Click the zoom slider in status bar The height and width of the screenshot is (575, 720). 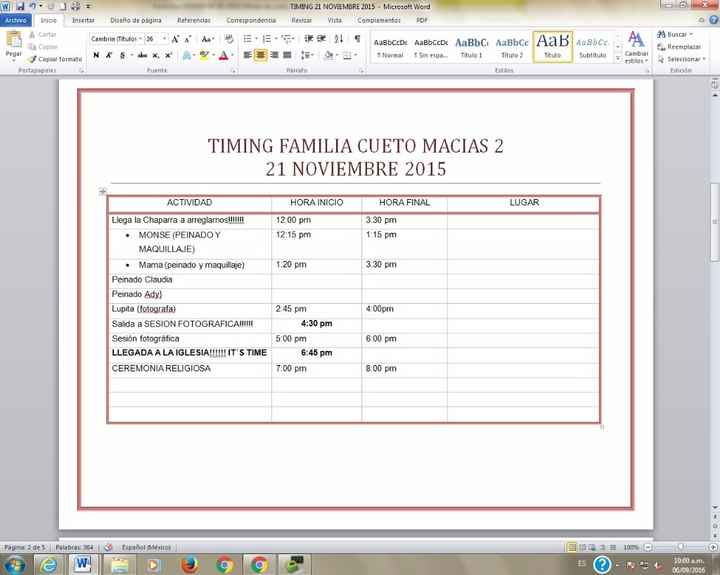[681, 547]
